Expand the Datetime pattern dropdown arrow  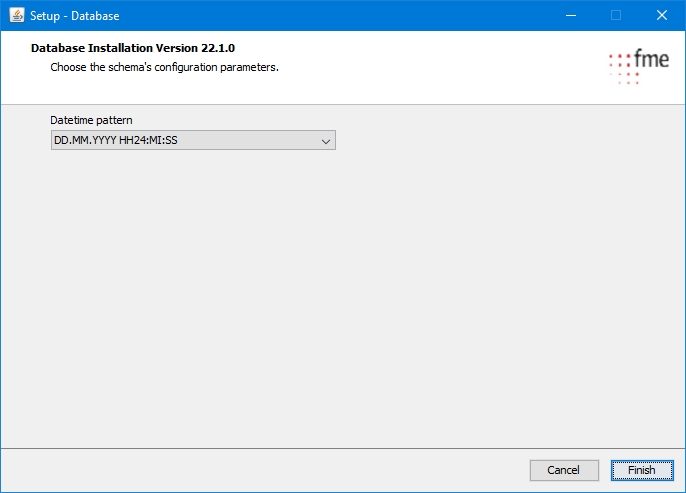coord(325,141)
